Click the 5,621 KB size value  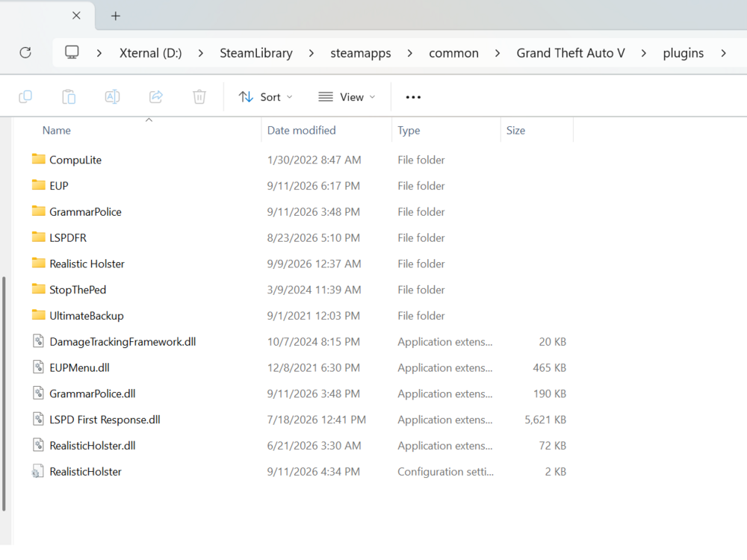545,420
